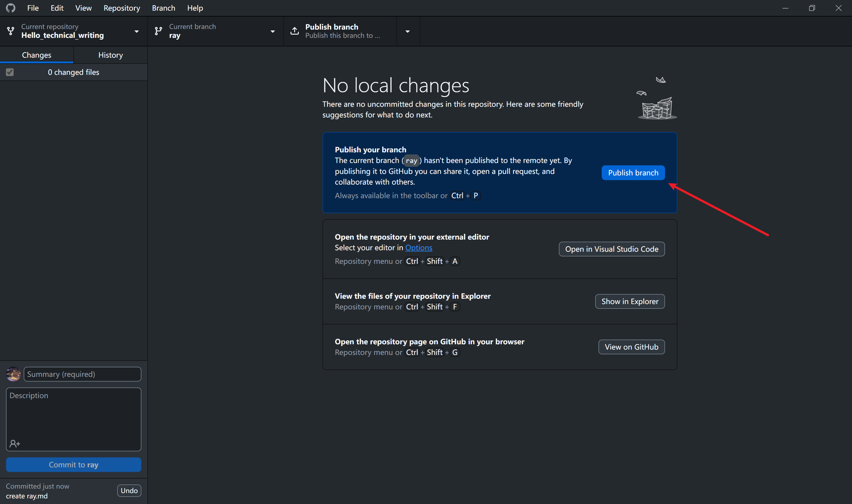This screenshot has height=504, width=852.
Task: Open the Branch menu
Action: click(163, 8)
